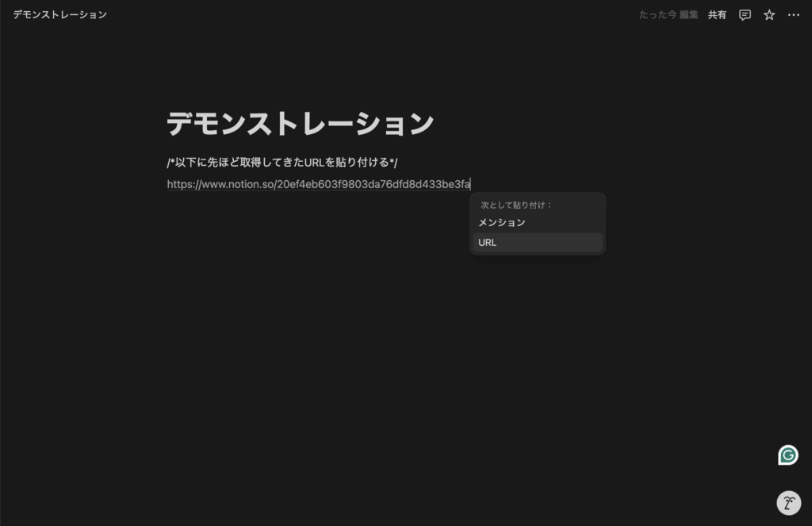Screen dimensions: 812x526
Task: Click the たった今 編集 edit timestamp
Action: [x=668, y=15]
